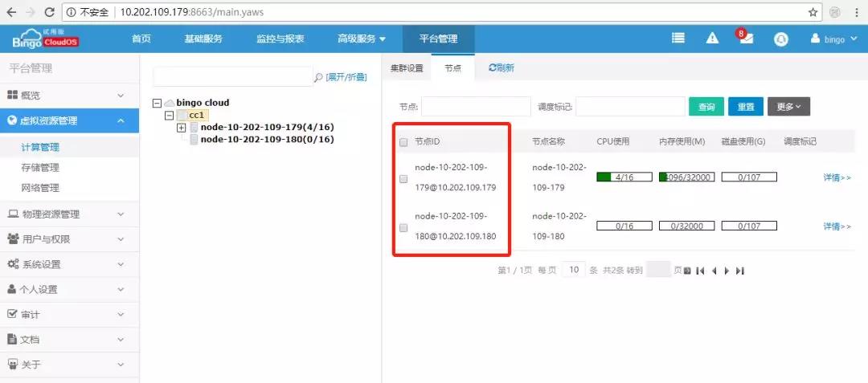Expand the 物理资源管理 sidebar section

point(69,214)
